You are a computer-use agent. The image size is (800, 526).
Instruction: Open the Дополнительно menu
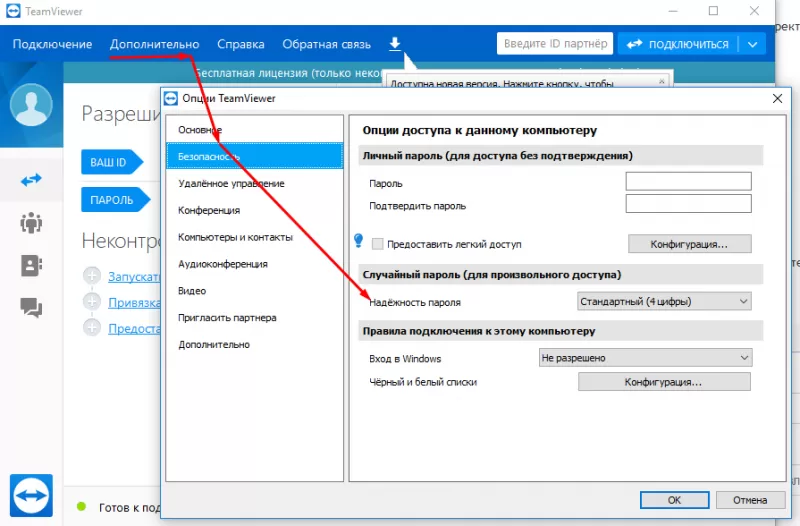click(155, 44)
